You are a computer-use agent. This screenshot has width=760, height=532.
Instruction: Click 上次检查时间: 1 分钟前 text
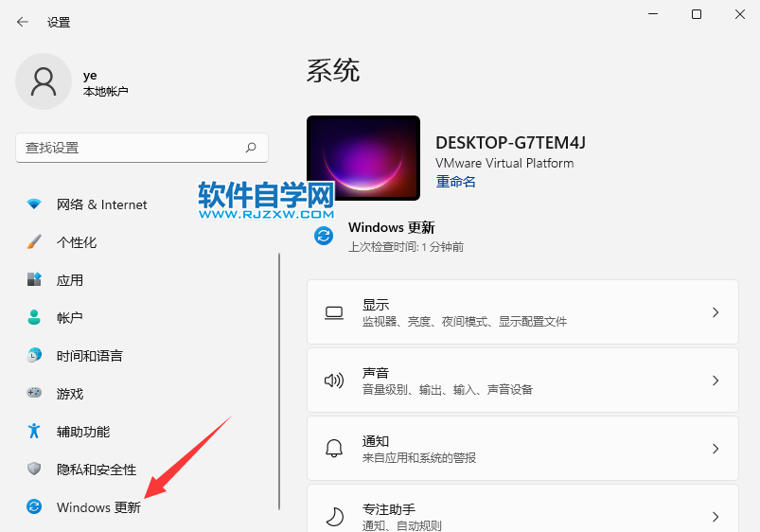point(406,247)
